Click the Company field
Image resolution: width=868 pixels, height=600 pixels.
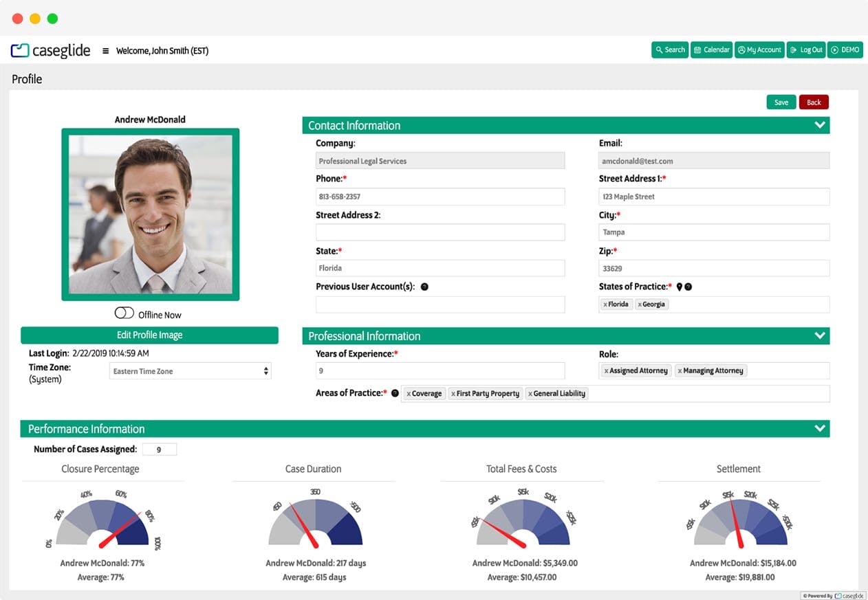coord(440,161)
